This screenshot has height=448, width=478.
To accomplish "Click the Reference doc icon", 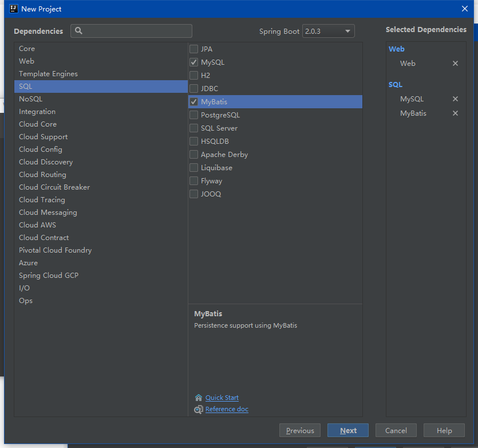I will (199, 409).
